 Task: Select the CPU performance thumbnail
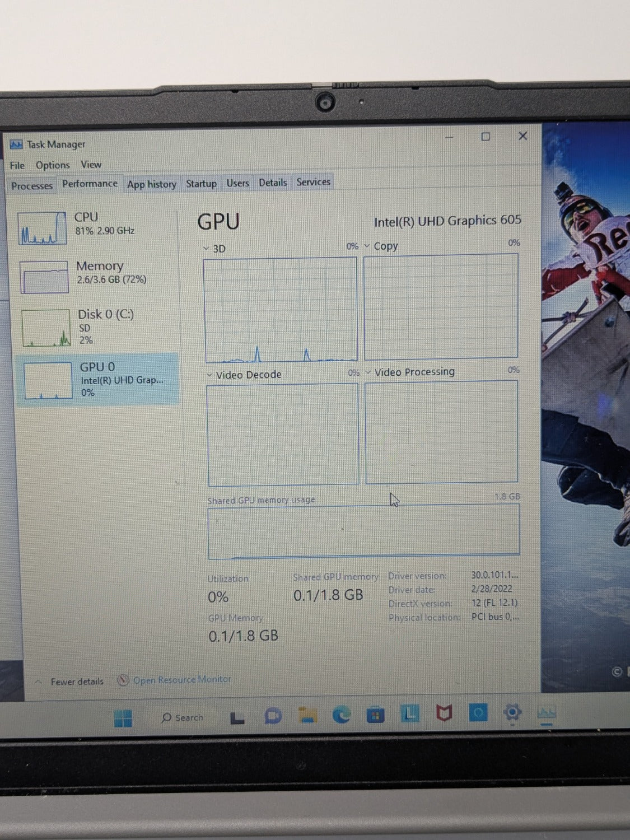point(96,227)
